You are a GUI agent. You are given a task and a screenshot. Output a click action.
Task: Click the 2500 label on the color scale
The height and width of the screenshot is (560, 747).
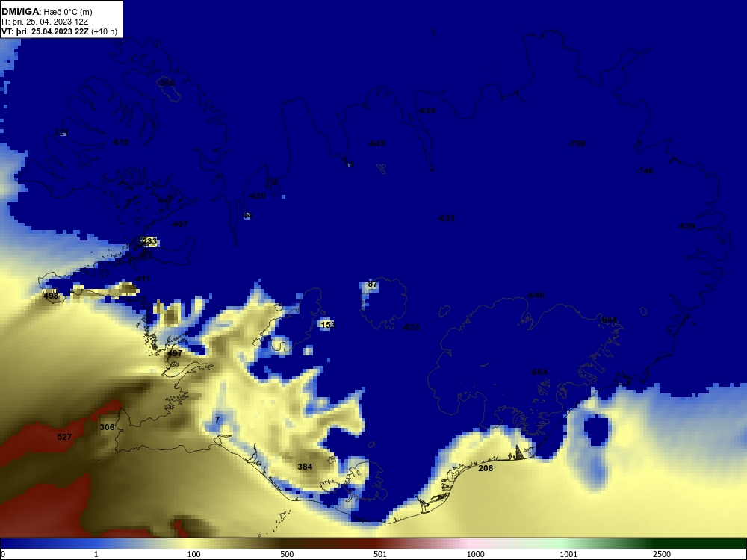point(662,554)
